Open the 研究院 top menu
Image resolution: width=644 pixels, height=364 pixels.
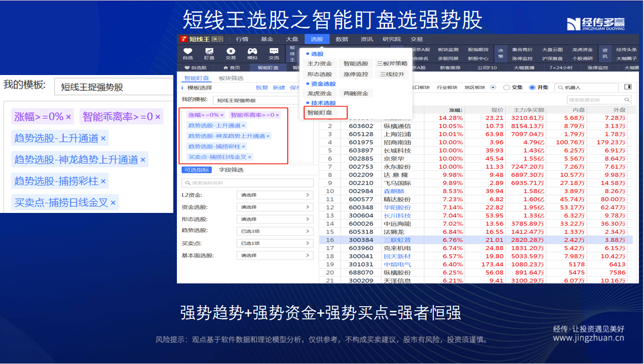(x=392, y=39)
